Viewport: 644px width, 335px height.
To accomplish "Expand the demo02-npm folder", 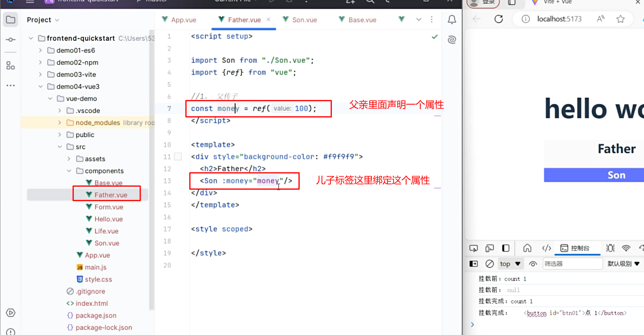I will tap(40, 62).
